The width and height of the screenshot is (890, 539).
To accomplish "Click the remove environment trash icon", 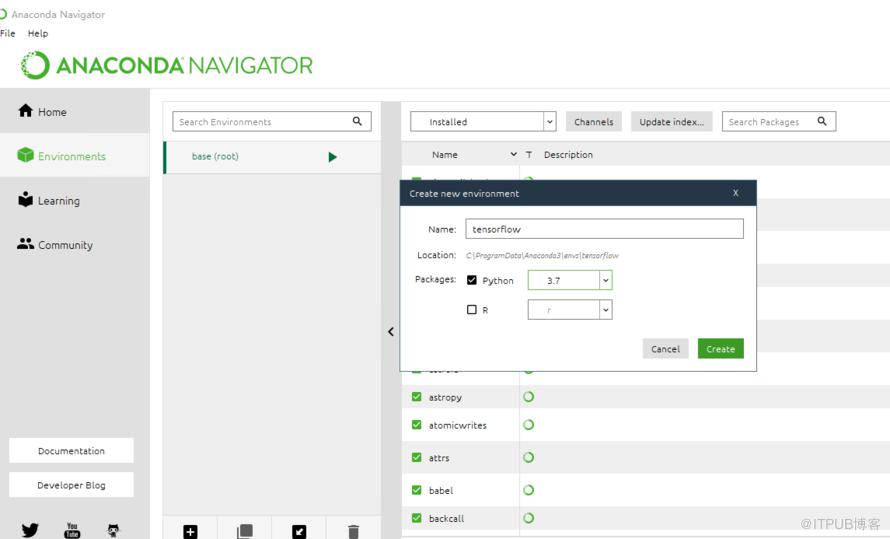I will (x=353, y=531).
